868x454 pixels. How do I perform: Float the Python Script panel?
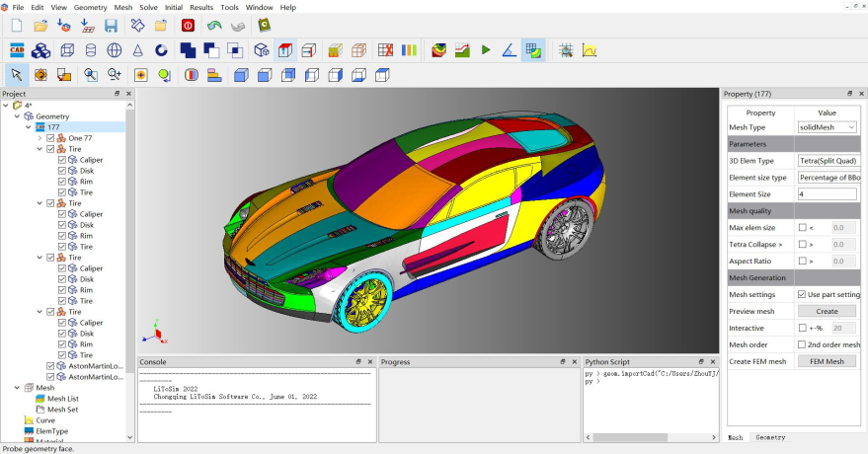(701, 361)
